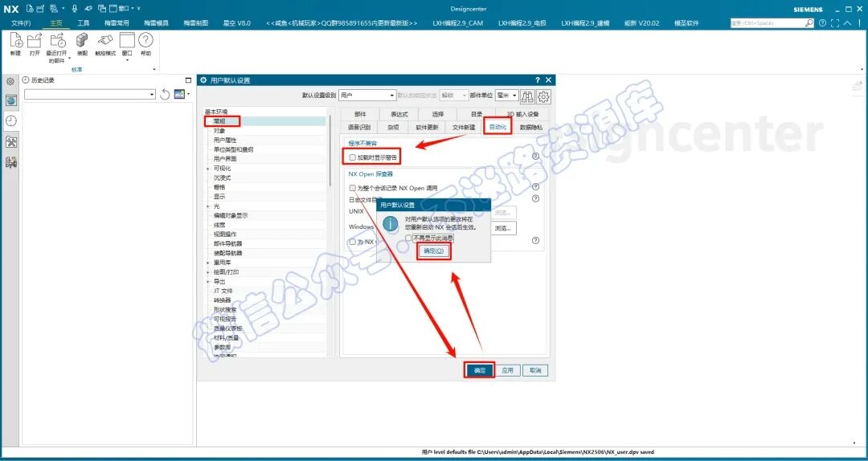The height and width of the screenshot is (461, 868).
Task: Click 确定(O) in the message box
Action: (433, 251)
